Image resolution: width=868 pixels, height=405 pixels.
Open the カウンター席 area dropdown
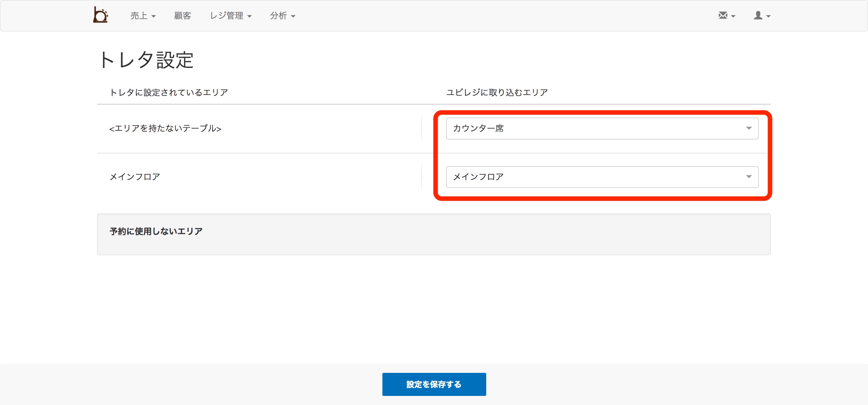coord(602,128)
